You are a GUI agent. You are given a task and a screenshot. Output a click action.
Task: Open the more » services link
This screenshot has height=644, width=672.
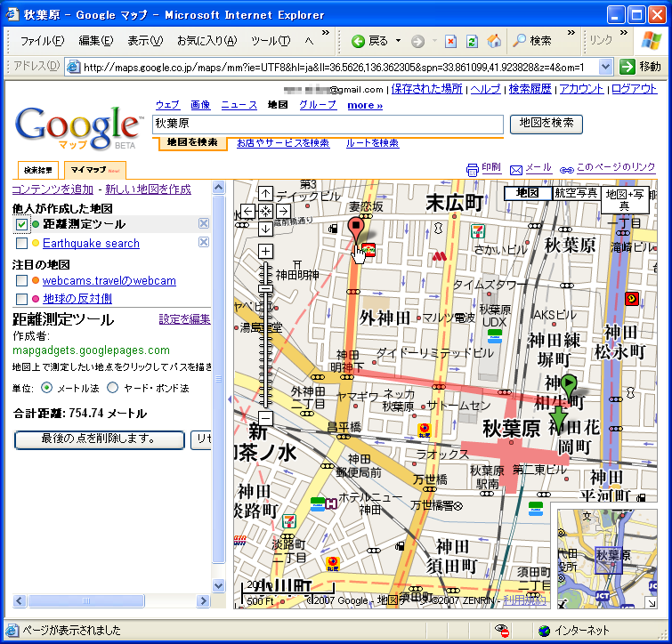[365, 105]
